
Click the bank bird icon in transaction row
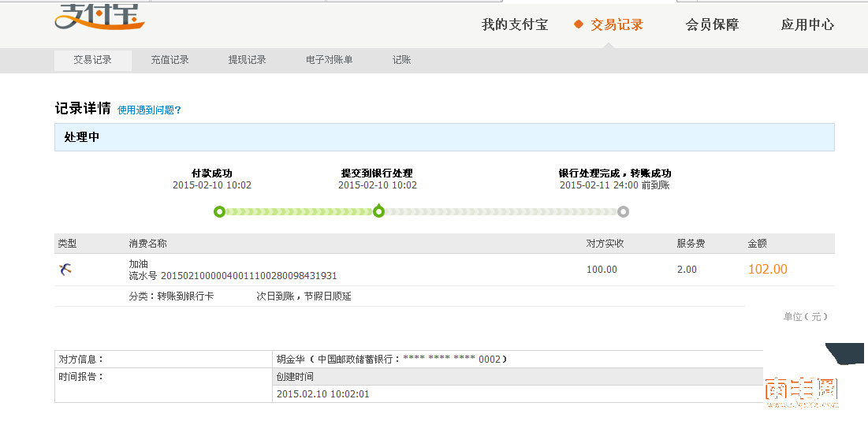[65, 270]
